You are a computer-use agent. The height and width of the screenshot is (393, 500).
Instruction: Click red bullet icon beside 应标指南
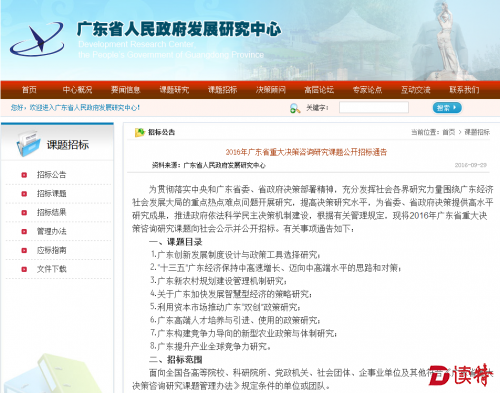pos(24,250)
